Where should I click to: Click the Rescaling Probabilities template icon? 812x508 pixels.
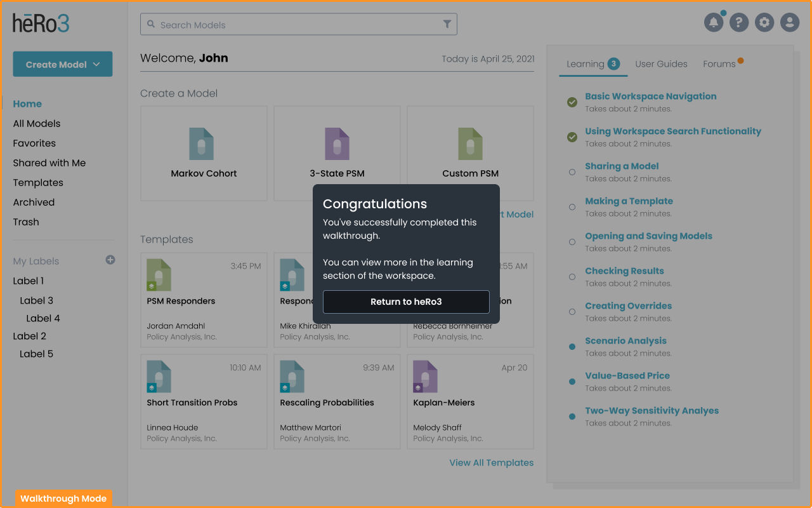pos(292,377)
